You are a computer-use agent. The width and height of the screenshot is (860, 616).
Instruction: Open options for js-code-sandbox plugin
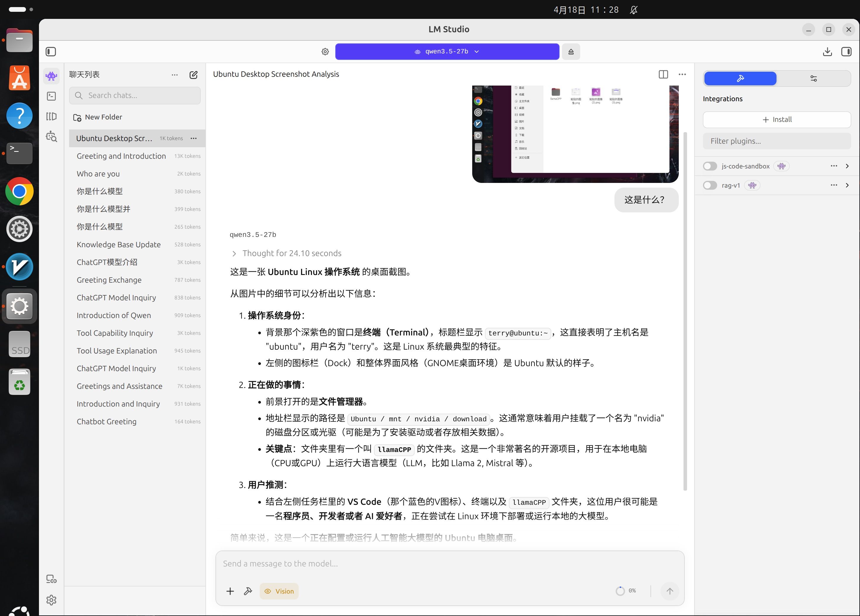coord(833,166)
